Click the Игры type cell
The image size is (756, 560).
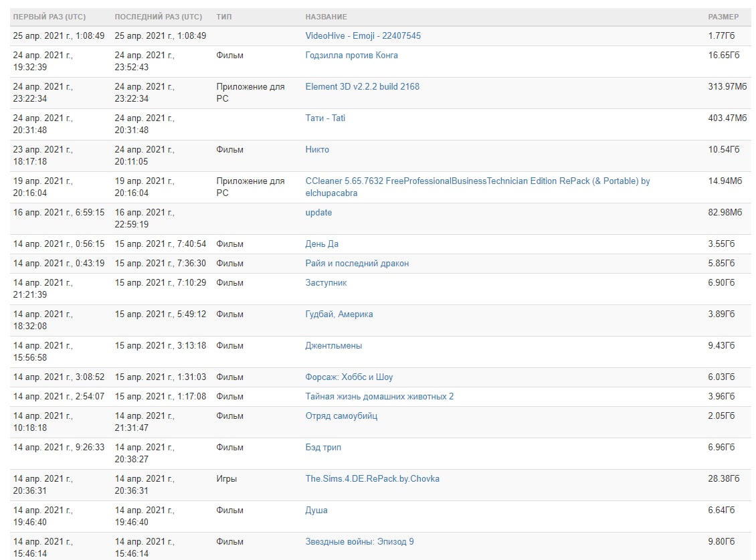pos(227,479)
